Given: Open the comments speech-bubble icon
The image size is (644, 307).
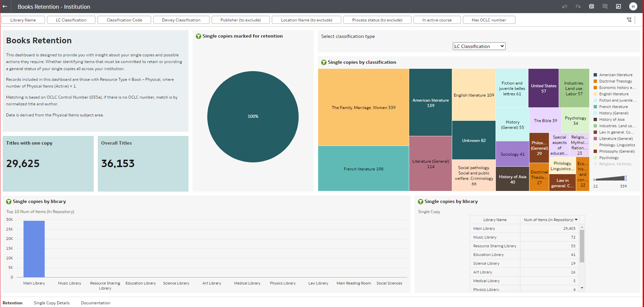Looking at the screenshot, I should (x=605, y=7).
